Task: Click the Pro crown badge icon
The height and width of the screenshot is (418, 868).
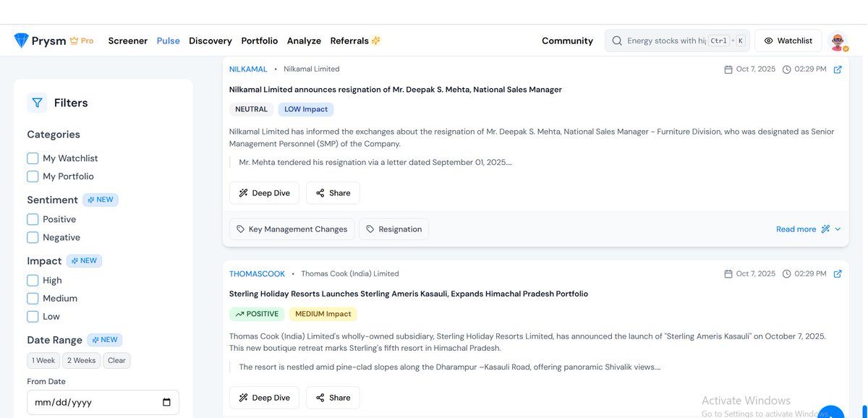Action: (74, 41)
